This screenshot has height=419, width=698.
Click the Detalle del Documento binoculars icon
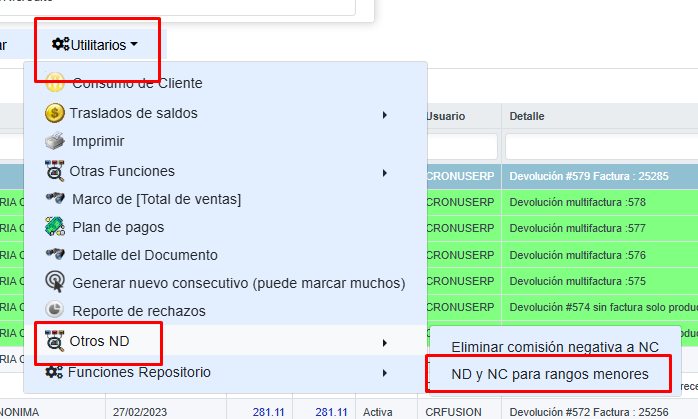click(56, 255)
